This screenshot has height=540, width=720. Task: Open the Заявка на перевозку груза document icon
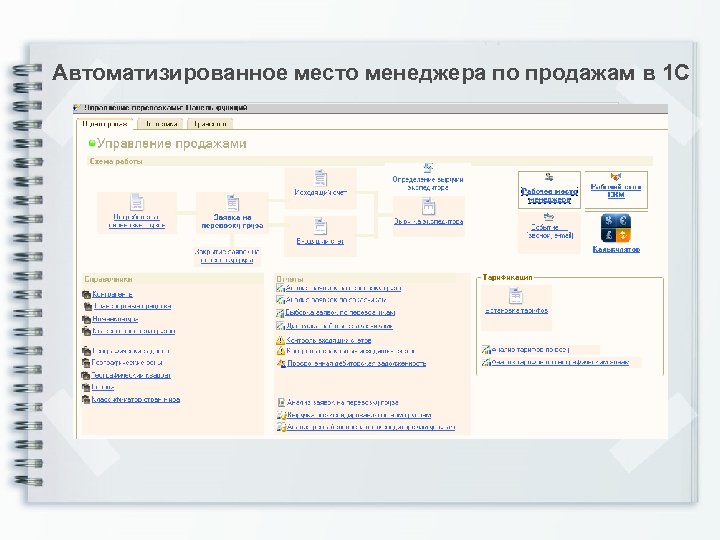[232, 203]
